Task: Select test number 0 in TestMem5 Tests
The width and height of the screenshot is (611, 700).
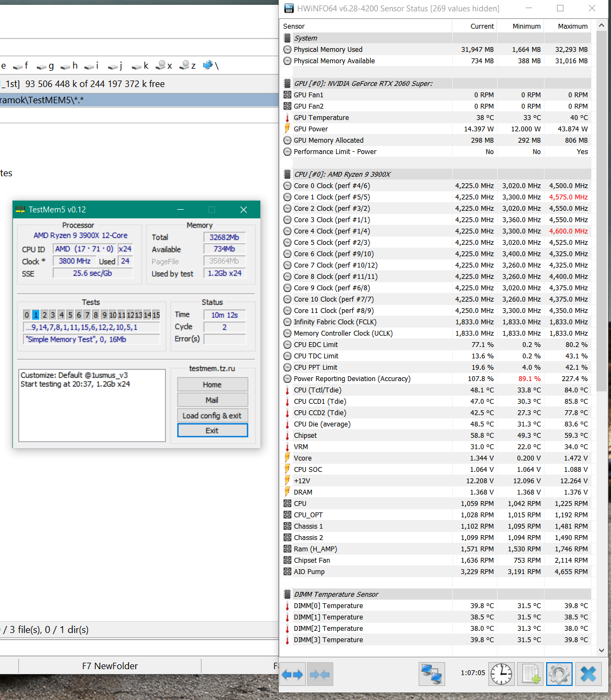Action: tap(26, 315)
